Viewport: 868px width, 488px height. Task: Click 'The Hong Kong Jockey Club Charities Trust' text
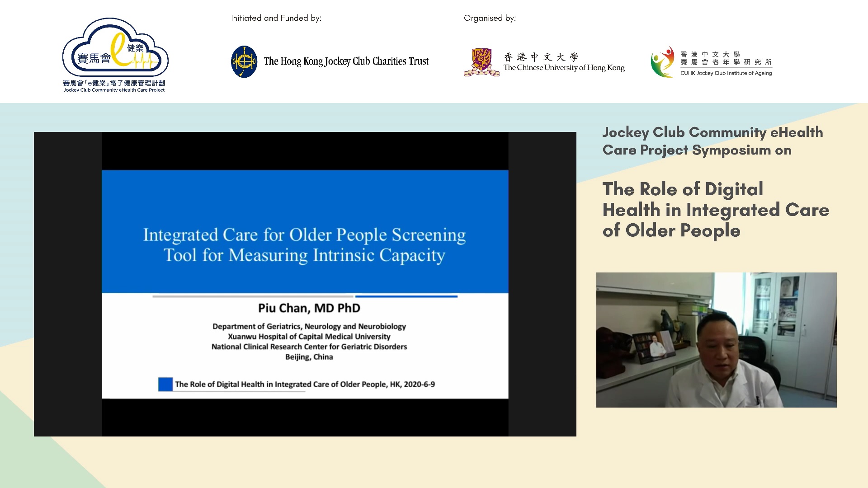(x=346, y=61)
